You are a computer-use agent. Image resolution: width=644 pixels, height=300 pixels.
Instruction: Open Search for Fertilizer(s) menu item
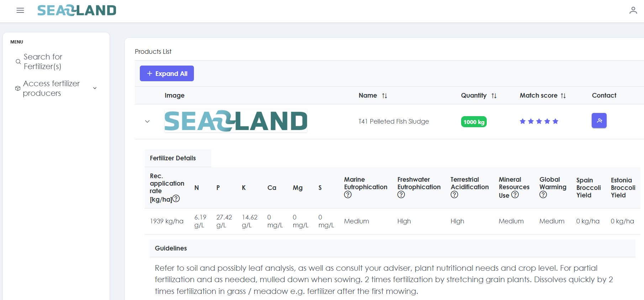[x=43, y=62]
